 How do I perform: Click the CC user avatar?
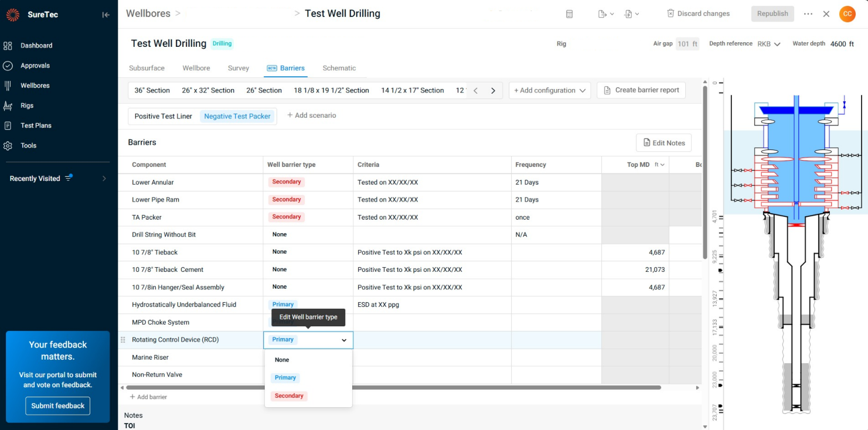(847, 14)
